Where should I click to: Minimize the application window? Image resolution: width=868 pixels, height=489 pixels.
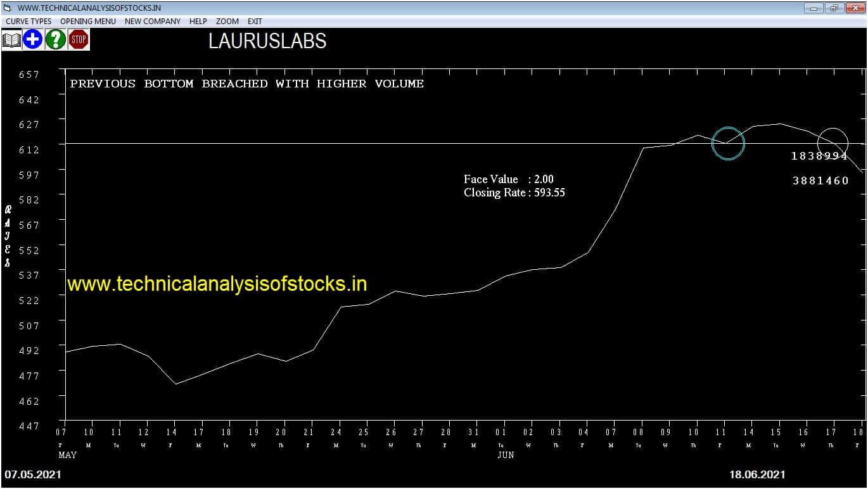[x=814, y=8]
